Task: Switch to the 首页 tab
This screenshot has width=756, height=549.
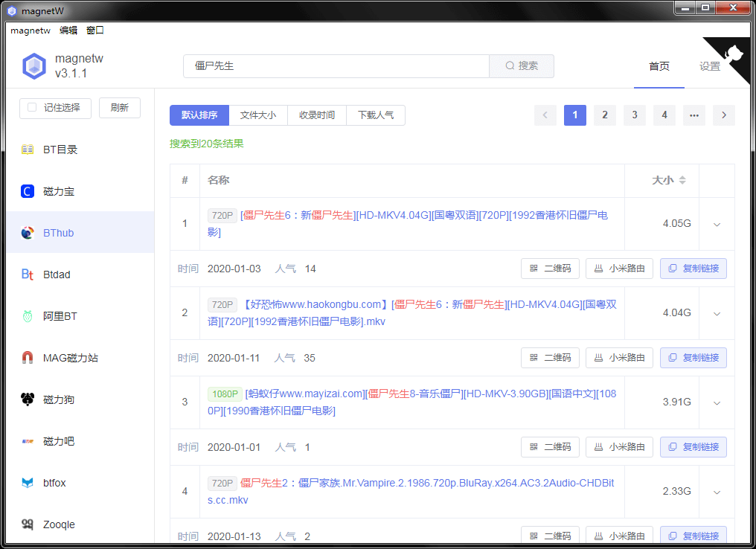Action: [x=659, y=66]
